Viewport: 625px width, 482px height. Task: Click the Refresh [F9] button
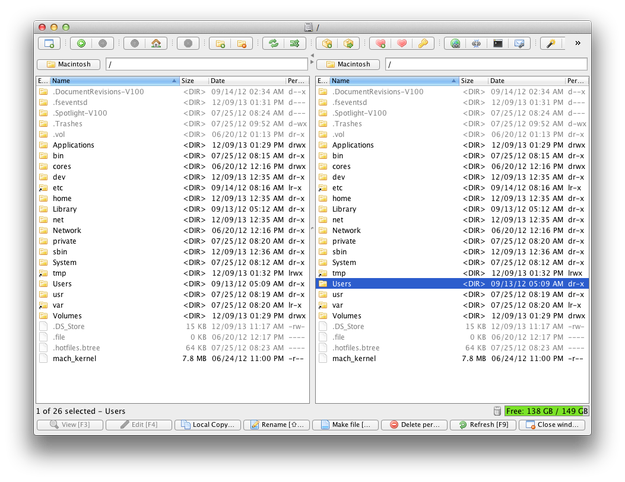pos(483,425)
